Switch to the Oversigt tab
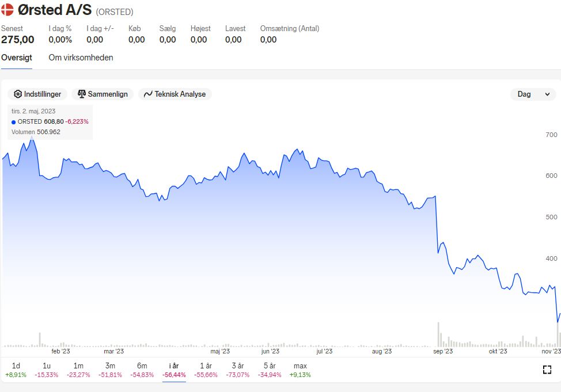Image resolution: width=561 pixels, height=392 pixels. pyautogui.click(x=17, y=58)
